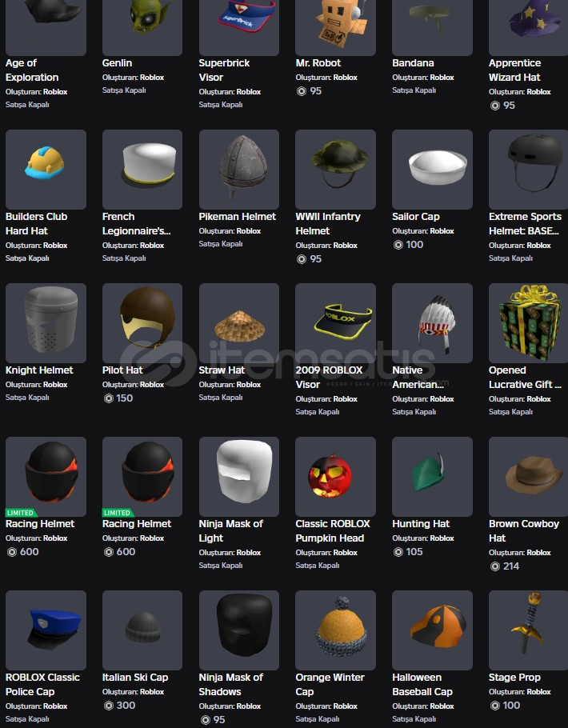Click the 95 price under Mr. Robot
Image resolution: width=568 pixels, height=728 pixels.
[x=316, y=91]
